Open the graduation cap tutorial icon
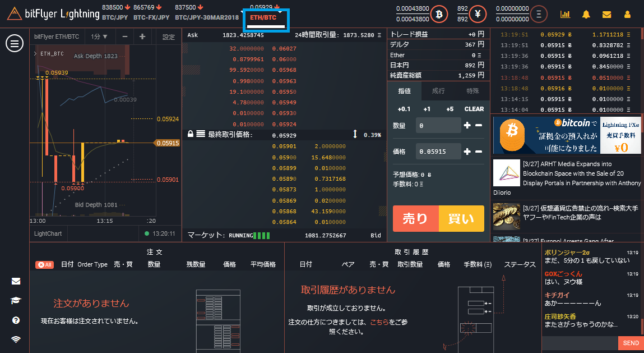 pos(16,301)
